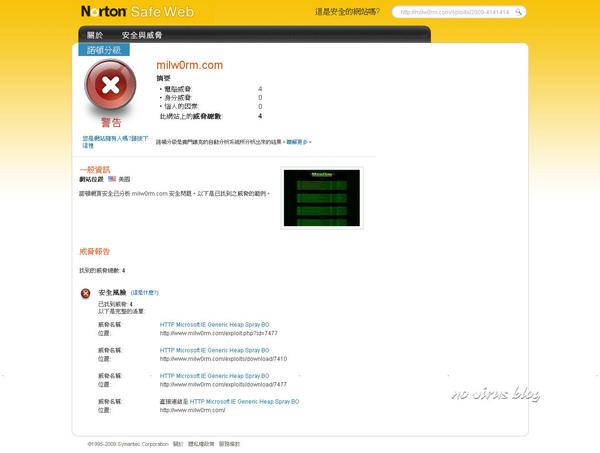Click the 關於 link in the footer
This screenshot has height=453, width=600.
pyautogui.click(x=178, y=444)
